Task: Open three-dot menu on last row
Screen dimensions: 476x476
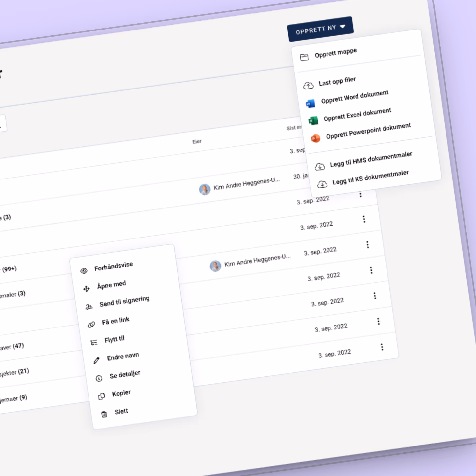Action: click(x=382, y=347)
